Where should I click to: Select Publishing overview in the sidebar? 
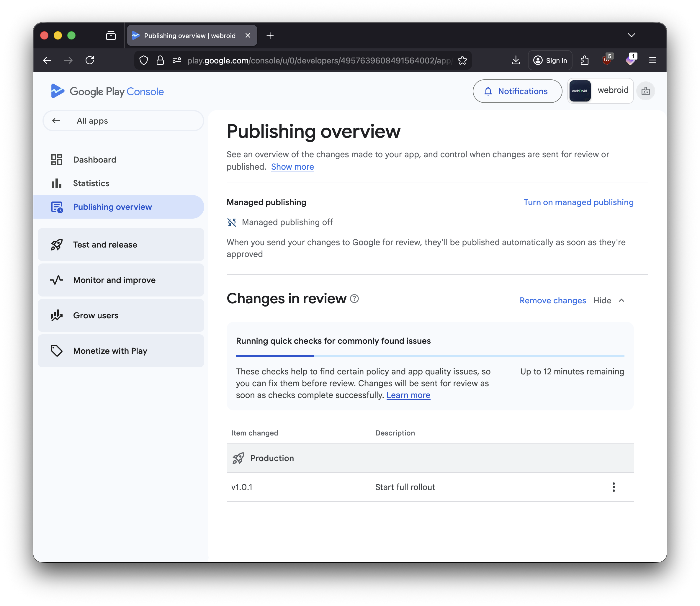pyautogui.click(x=119, y=207)
